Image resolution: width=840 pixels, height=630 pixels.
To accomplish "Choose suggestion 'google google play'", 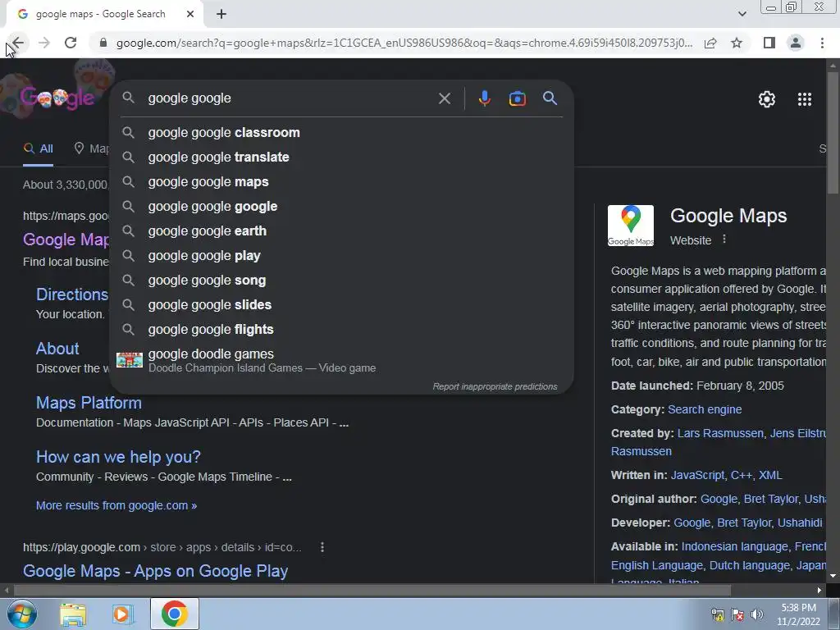I will click(x=342, y=256).
